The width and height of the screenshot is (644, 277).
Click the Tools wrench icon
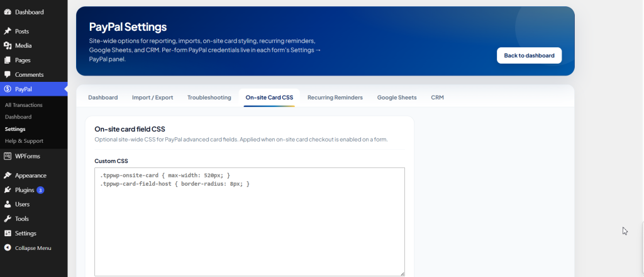click(8, 218)
